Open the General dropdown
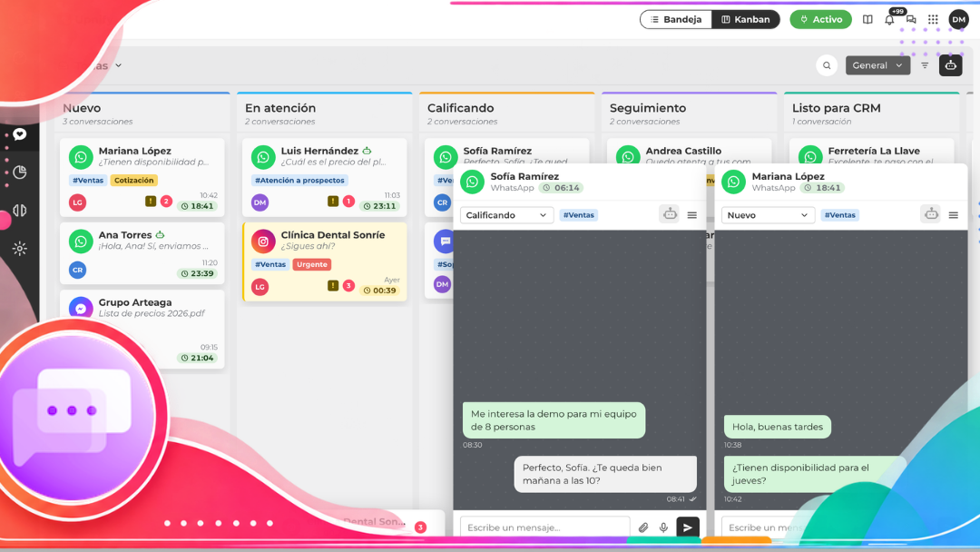980x552 pixels. pos(877,65)
